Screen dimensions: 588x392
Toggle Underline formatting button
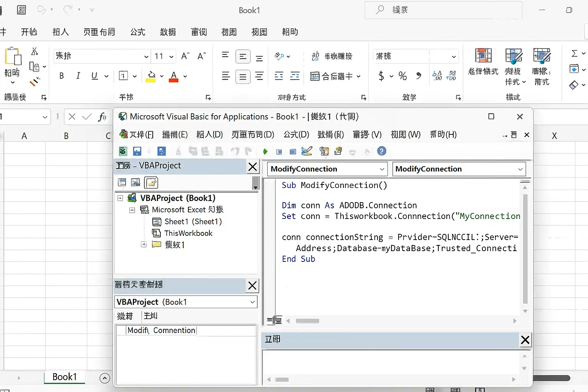click(95, 76)
